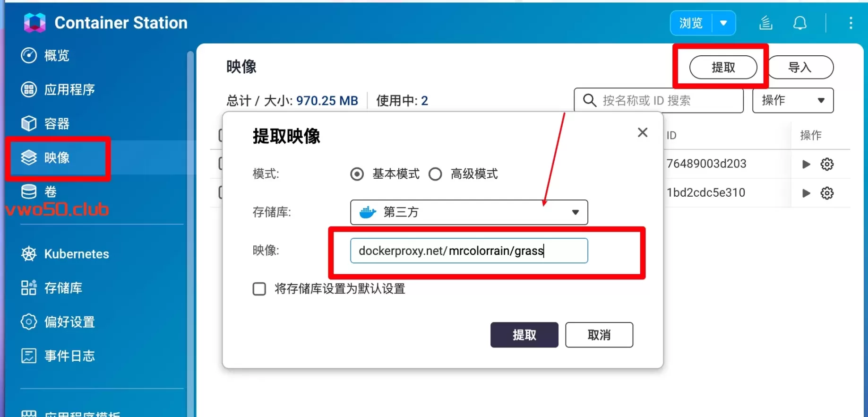Click the notification bell icon
The height and width of the screenshot is (417, 868).
(x=799, y=23)
